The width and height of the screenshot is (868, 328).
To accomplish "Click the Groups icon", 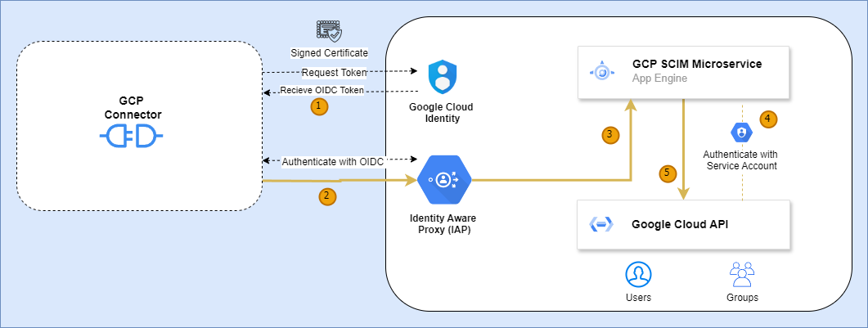I will 741,275.
